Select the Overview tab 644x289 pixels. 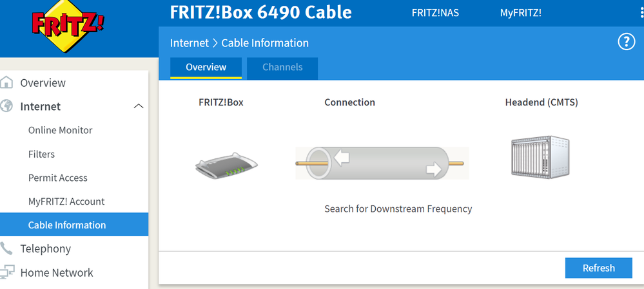tap(206, 67)
